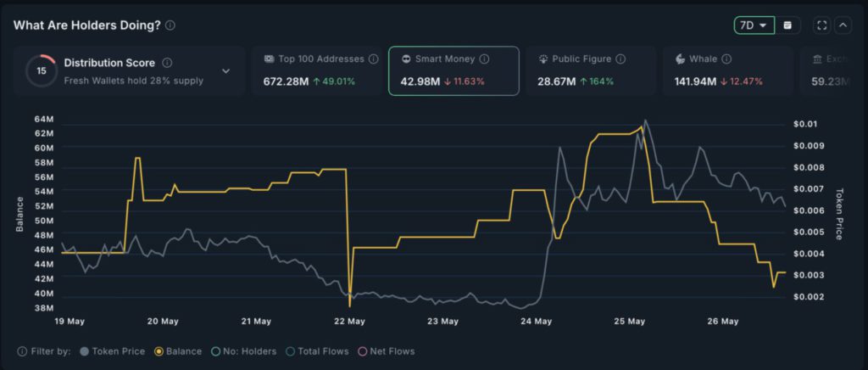The image size is (868, 370).
Task: Collapse the holders panel with up chevron
Action: pyautogui.click(x=843, y=25)
